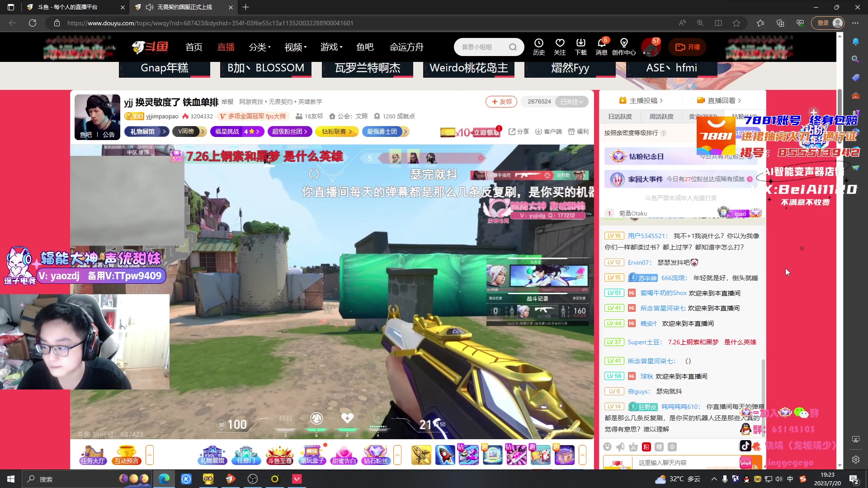
Task: Open the 潮玩盒子 toy box icon
Action: tap(312, 455)
